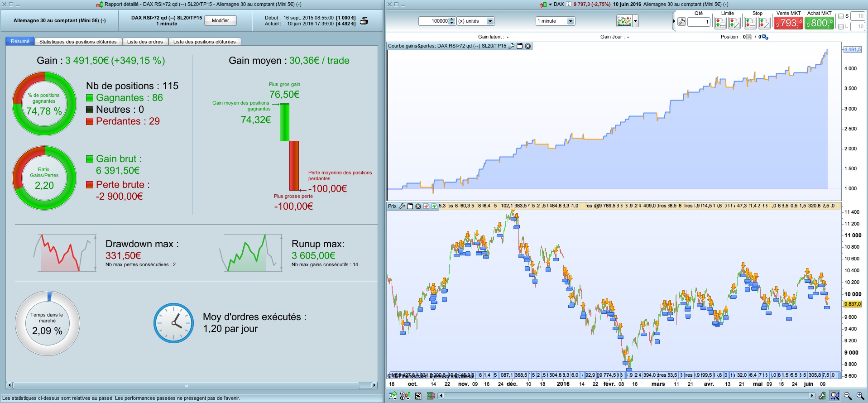Maximize the Prix chart panel
Screen dimensions: 868x403
tap(410, 206)
